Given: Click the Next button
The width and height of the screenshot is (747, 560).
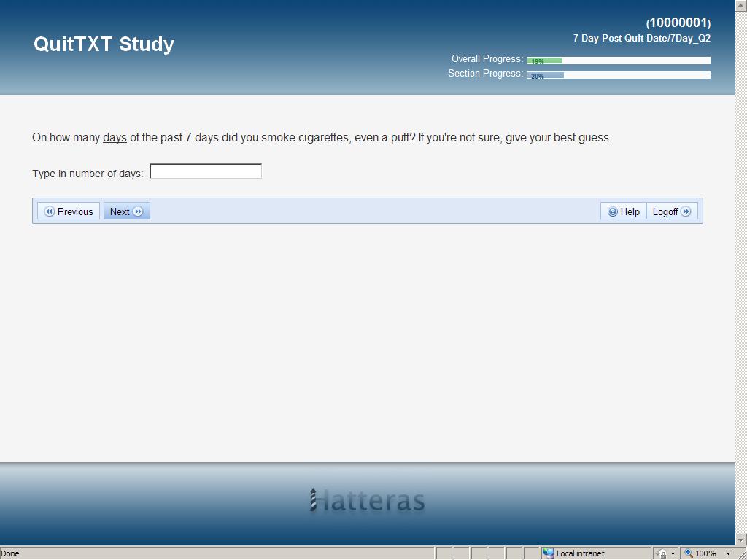Looking at the screenshot, I should point(127,211).
